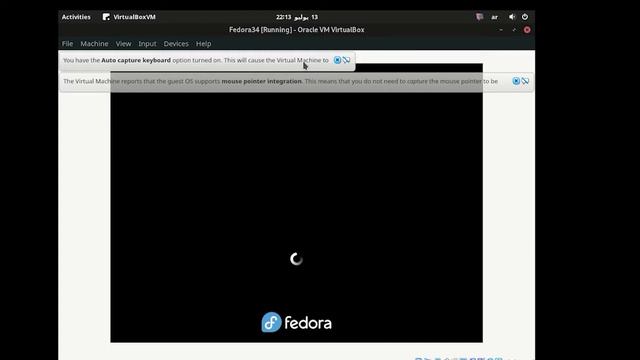Minimize the Fedora34 VirtualBox window
Viewport: 640px width, 360px height.
(x=501, y=30)
